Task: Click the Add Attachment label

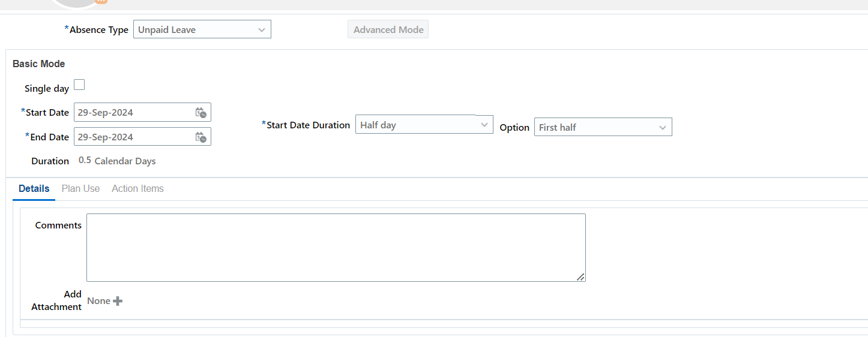Action: click(x=56, y=300)
